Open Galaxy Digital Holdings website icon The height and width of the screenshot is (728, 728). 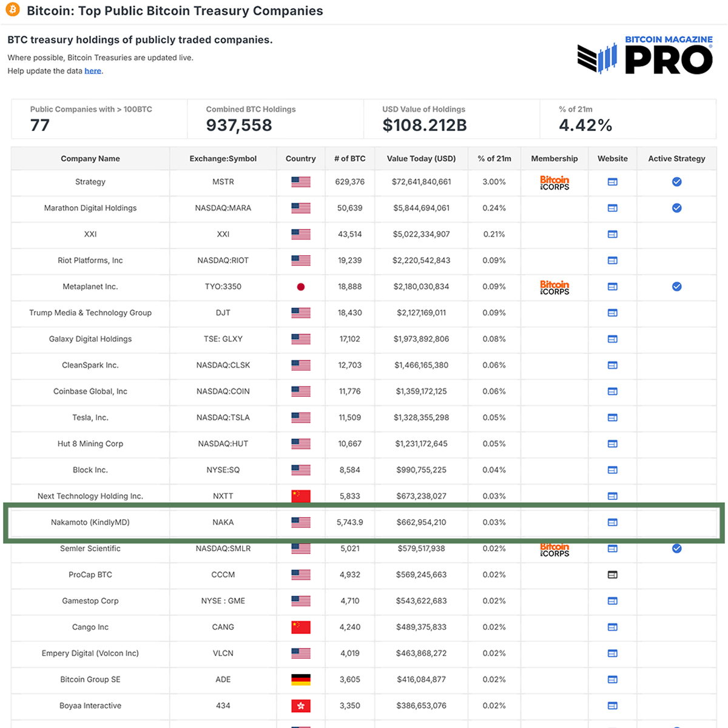pyautogui.click(x=613, y=339)
